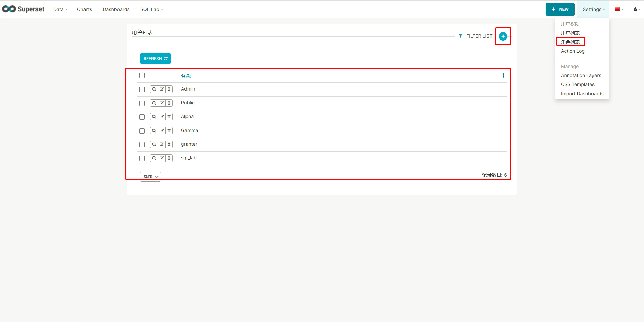Viewport: 644px width, 322px height.
Task: Edit the Public role
Action: [x=162, y=103]
